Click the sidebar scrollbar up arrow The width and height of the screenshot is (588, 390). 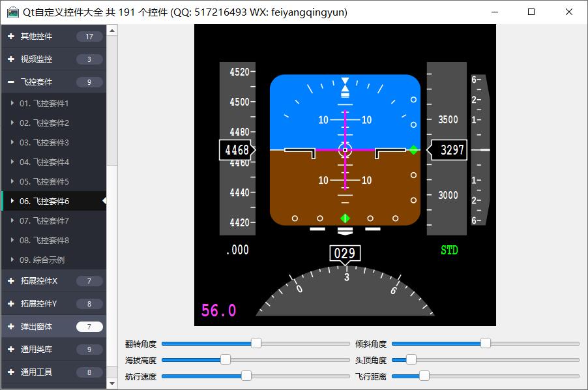(112, 30)
